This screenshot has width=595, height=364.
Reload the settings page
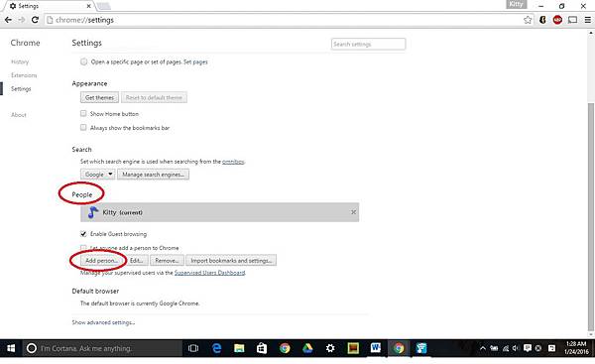click(x=35, y=20)
